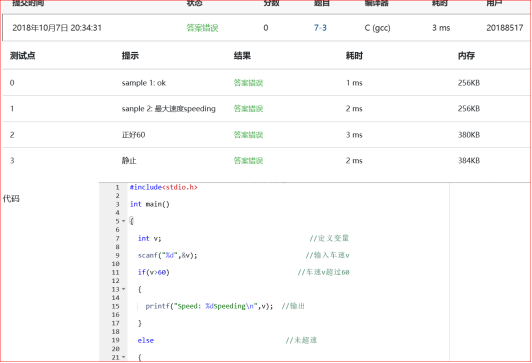Collapse code fold arrow at line 13
The height and width of the screenshot is (363, 532).
(124, 289)
